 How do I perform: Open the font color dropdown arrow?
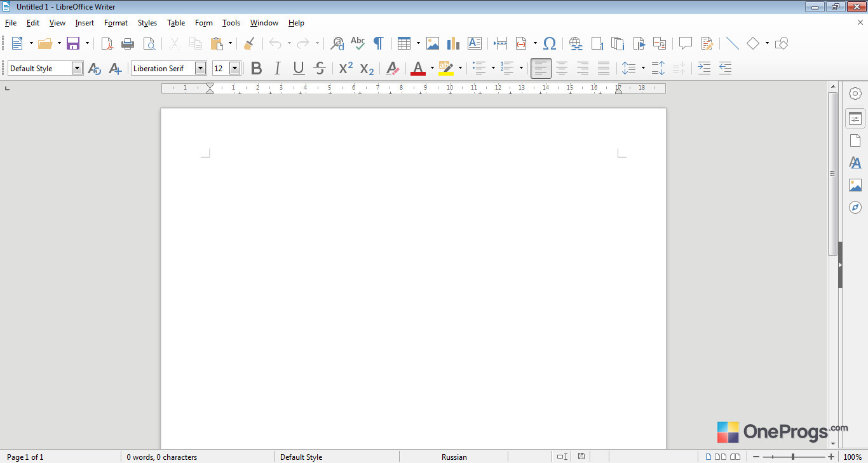pos(432,68)
